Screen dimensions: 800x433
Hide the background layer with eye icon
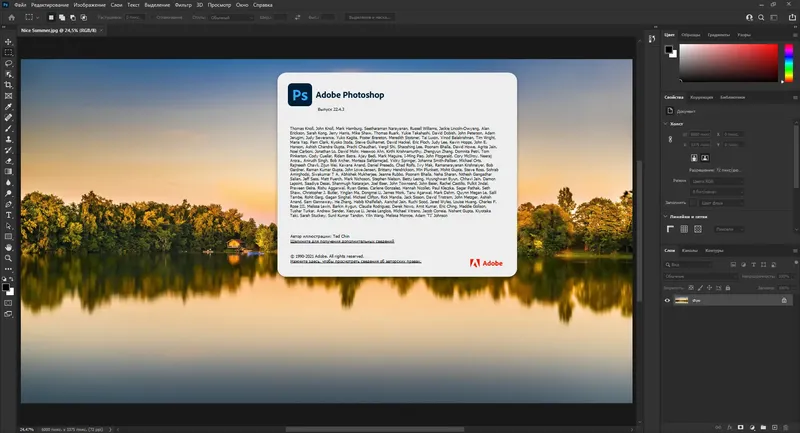[x=667, y=300]
